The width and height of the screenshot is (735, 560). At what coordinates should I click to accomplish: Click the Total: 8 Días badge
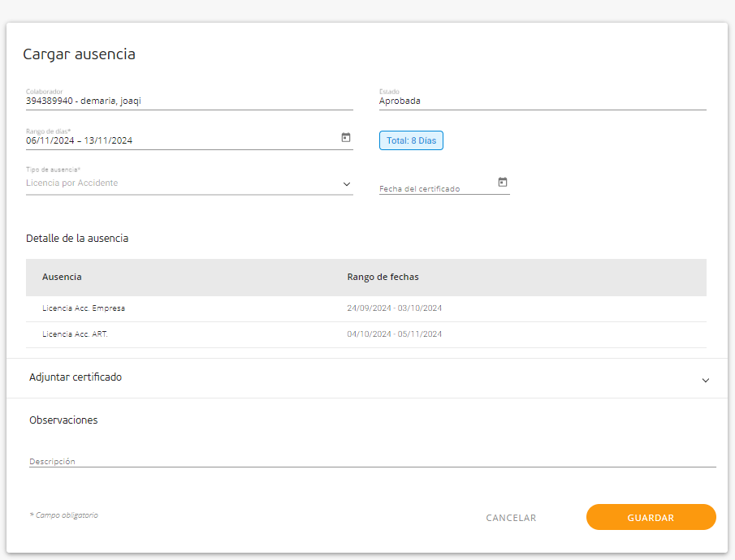pyautogui.click(x=411, y=140)
